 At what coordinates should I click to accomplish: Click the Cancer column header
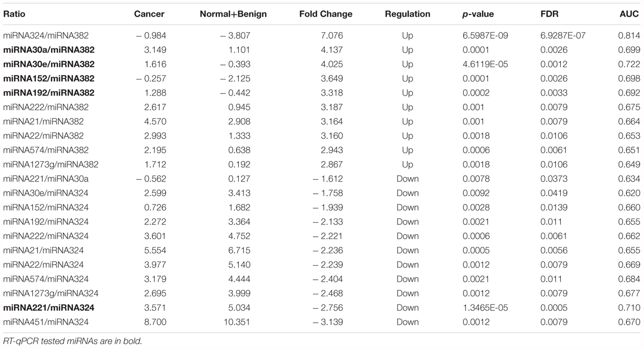click(149, 13)
